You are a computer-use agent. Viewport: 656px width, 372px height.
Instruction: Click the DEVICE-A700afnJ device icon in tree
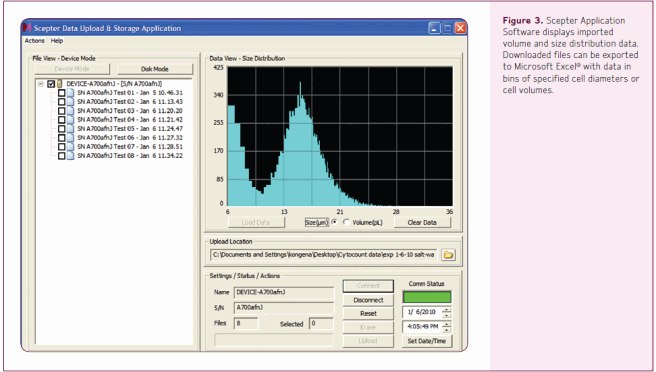[60, 84]
